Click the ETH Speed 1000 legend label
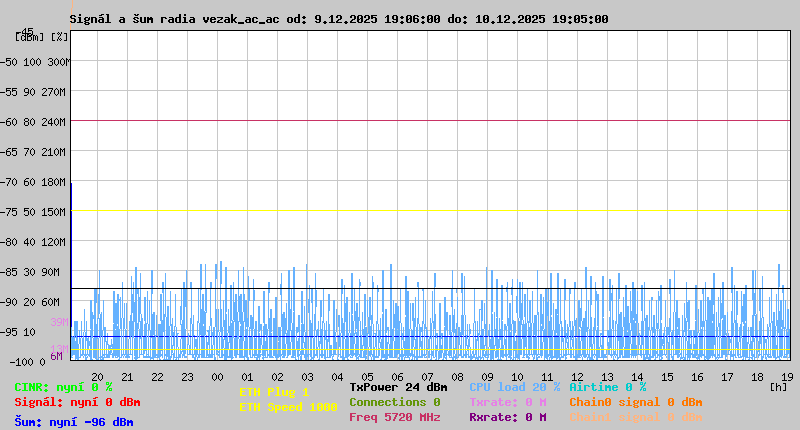Screen dimensions: 800x430 (x=288, y=407)
